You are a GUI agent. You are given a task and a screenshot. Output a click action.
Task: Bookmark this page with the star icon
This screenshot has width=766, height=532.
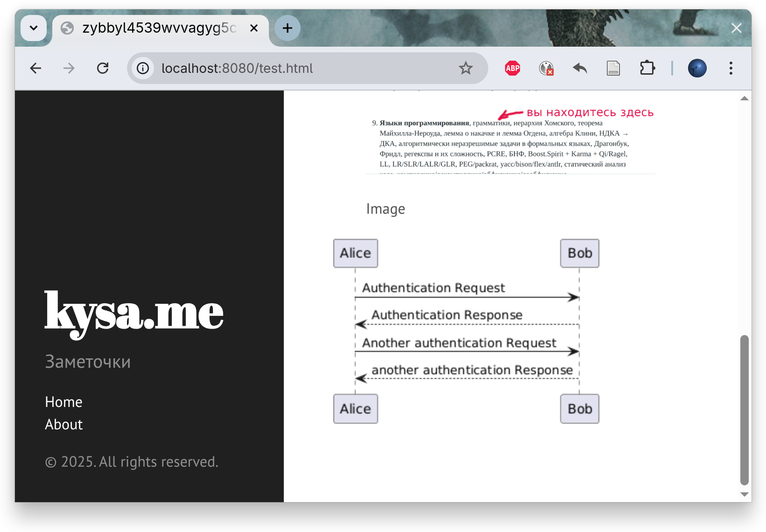click(465, 69)
